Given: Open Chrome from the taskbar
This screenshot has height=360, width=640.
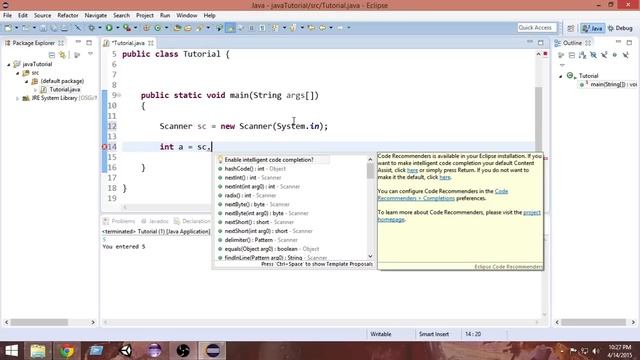Looking at the screenshot, I should pos(67,351).
